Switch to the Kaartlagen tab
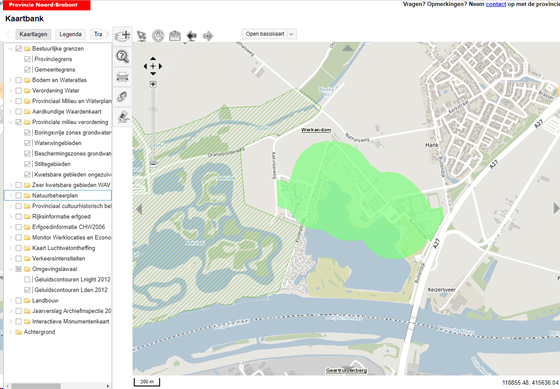This screenshot has width=560, height=389. (x=33, y=34)
